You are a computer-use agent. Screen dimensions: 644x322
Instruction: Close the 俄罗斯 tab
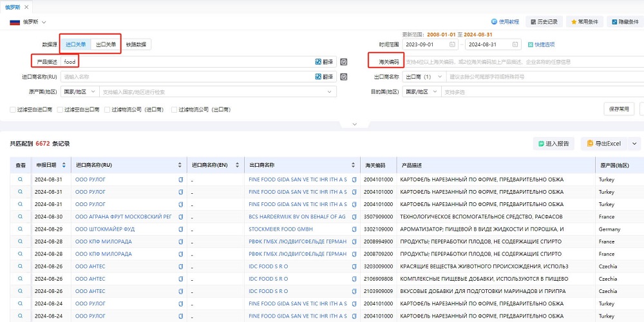click(x=26, y=7)
